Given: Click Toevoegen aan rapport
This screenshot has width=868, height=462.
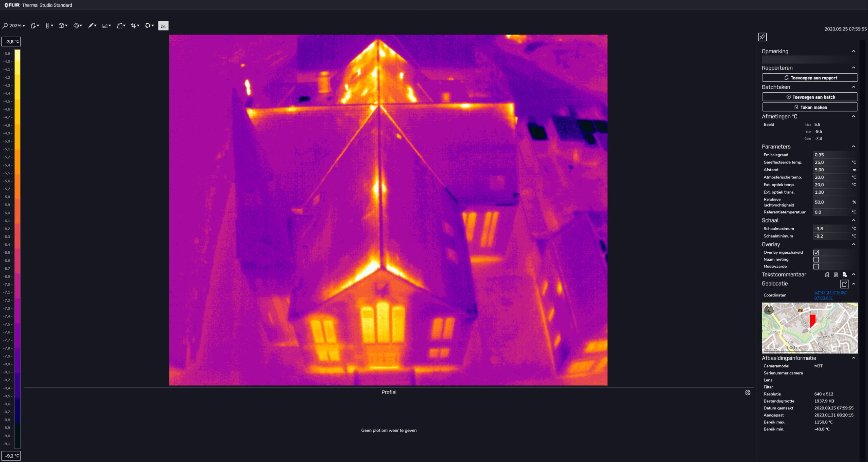Looking at the screenshot, I should [810, 77].
